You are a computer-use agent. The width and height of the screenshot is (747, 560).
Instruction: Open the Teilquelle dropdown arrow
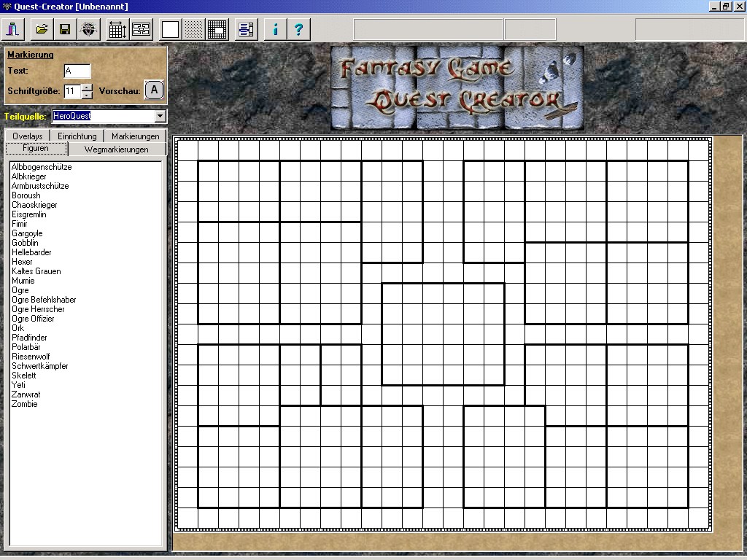tap(160, 116)
